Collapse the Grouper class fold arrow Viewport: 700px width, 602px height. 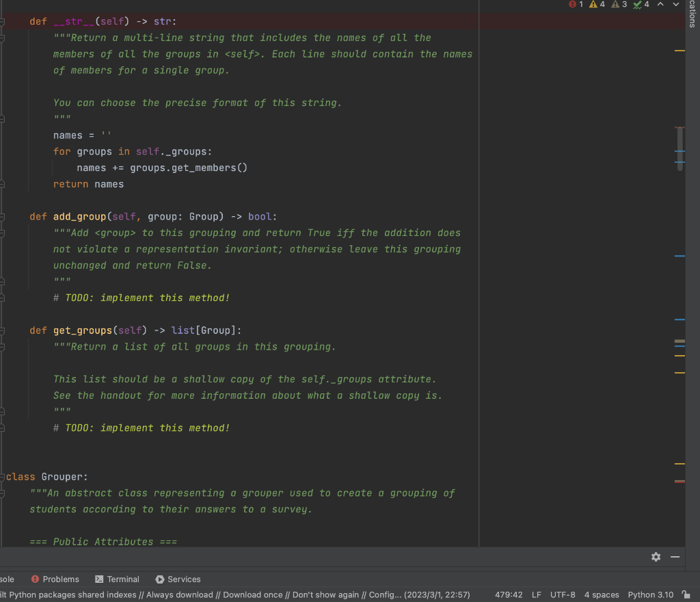click(x=3, y=476)
